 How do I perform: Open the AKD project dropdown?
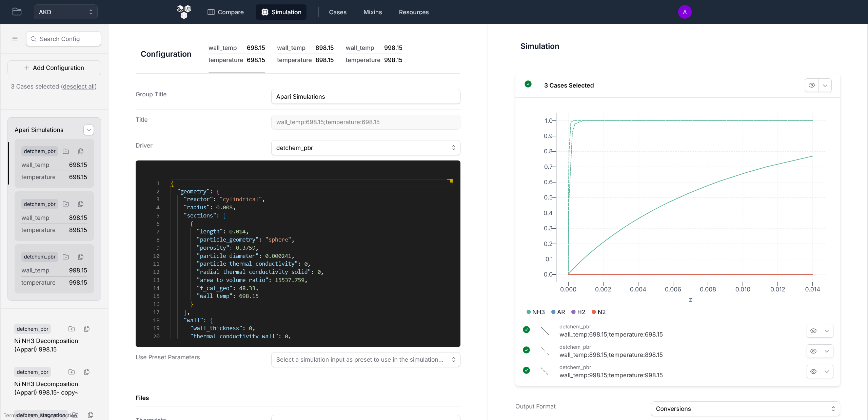(x=66, y=12)
